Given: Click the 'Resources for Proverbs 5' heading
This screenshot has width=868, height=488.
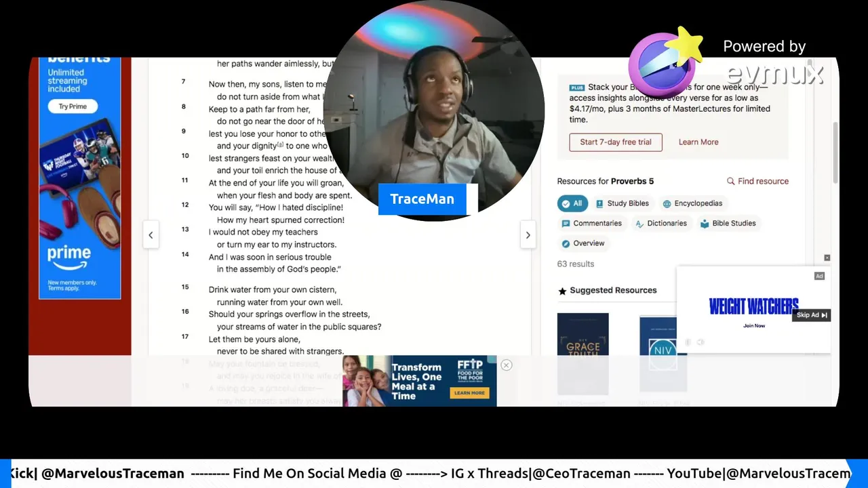Looking at the screenshot, I should click(x=606, y=181).
